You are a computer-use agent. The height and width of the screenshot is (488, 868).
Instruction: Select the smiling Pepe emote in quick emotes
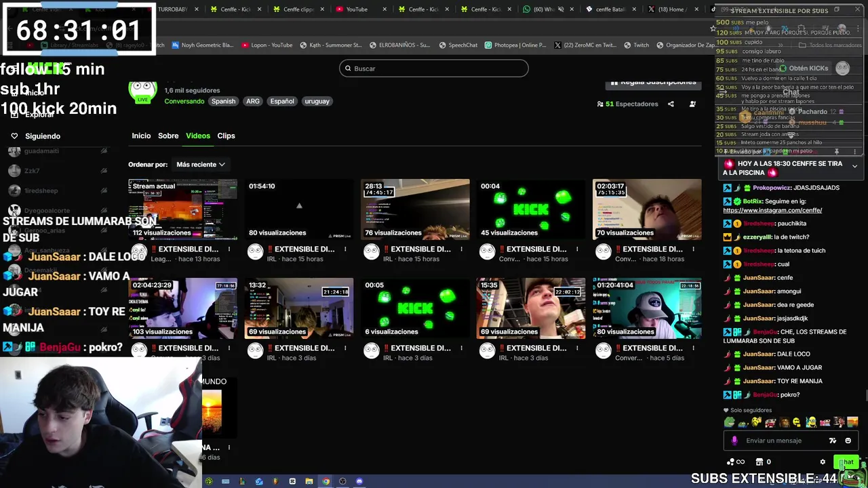[729, 422]
